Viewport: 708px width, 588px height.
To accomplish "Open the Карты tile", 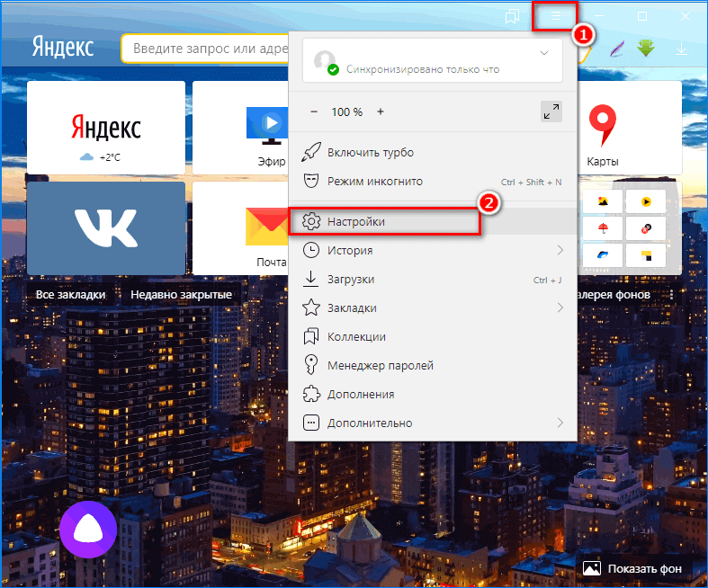I will coord(630,128).
